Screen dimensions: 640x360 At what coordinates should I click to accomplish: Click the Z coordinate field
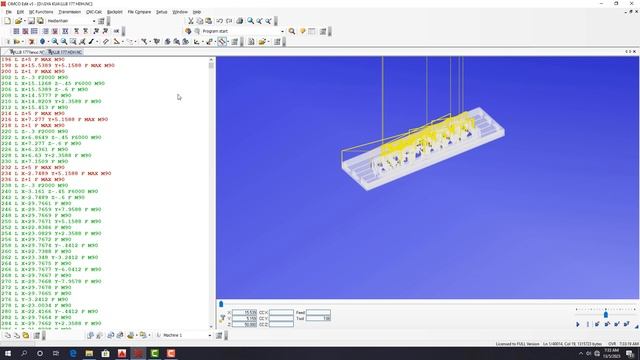(x=245, y=324)
